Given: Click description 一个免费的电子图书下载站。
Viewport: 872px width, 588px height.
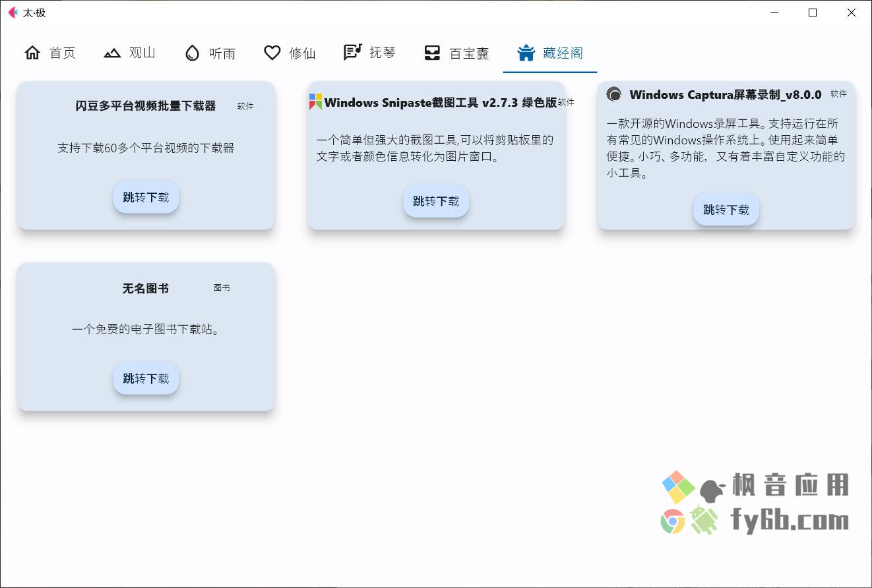Looking at the screenshot, I should [146, 329].
